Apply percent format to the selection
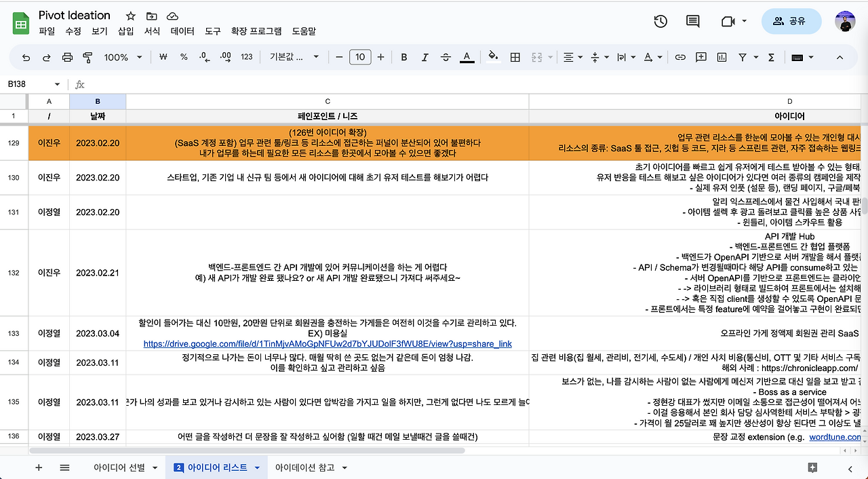868x479 pixels. coord(183,57)
